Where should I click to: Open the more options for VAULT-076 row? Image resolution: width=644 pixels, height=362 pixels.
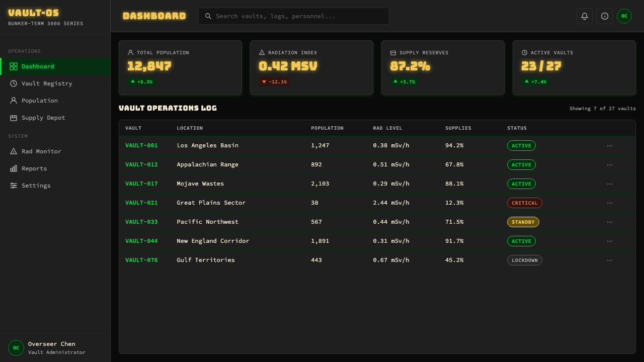coord(610,260)
